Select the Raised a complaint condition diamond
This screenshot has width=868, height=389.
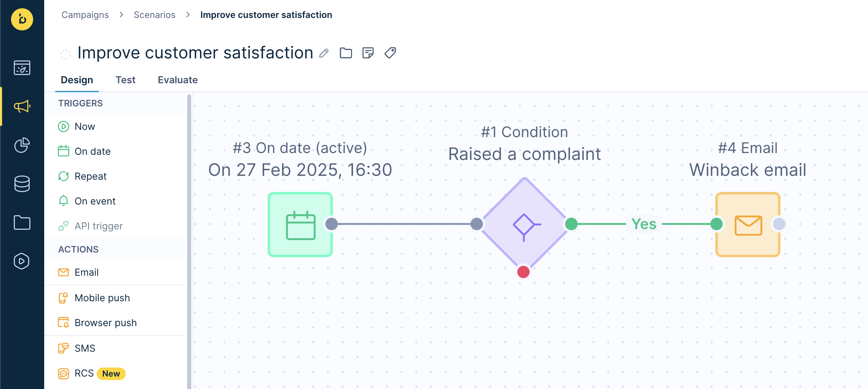pyautogui.click(x=524, y=224)
